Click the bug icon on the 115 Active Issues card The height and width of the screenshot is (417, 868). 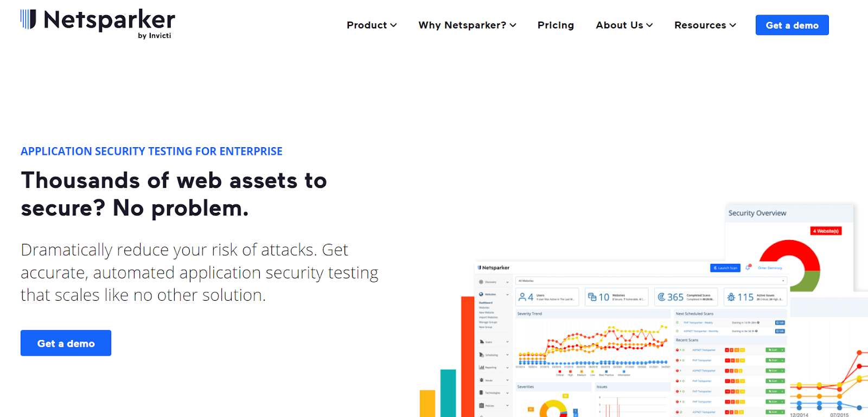(731, 297)
